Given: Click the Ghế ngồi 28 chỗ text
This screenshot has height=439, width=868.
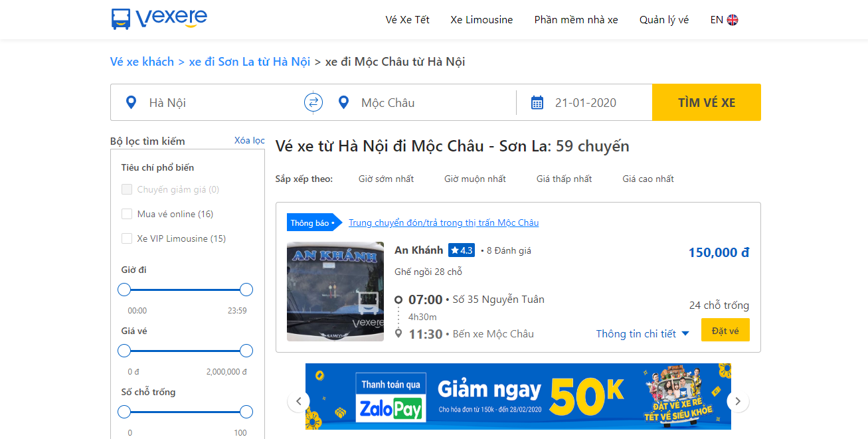Looking at the screenshot, I should (428, 272).
